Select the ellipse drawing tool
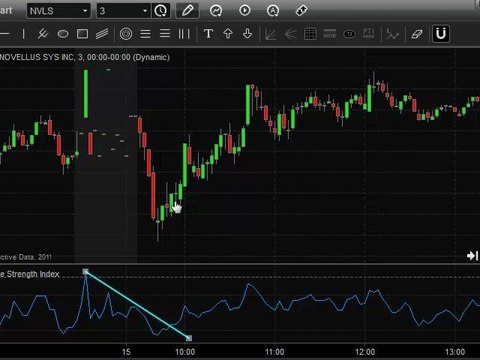 (x=63, y=34)
